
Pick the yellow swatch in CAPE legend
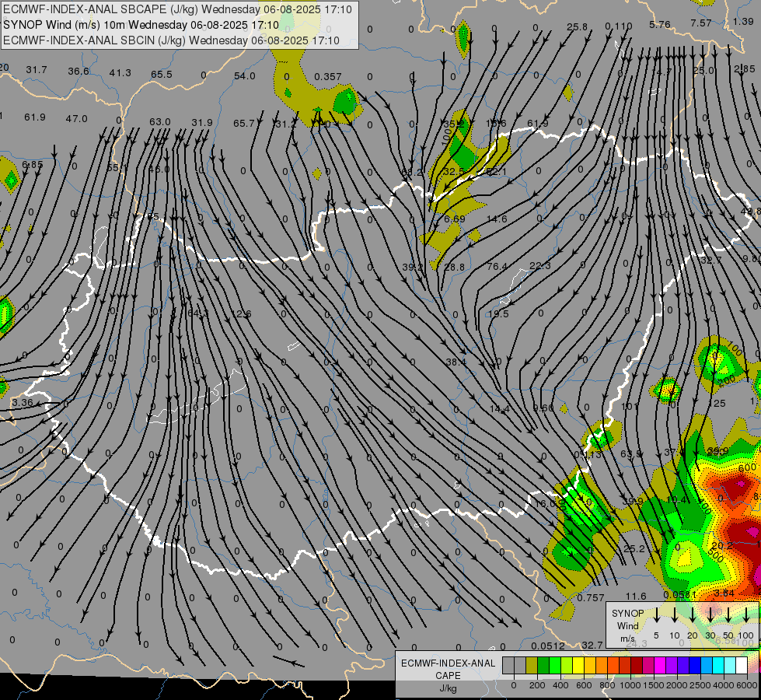pyautogui.click(x=578, y=666)
